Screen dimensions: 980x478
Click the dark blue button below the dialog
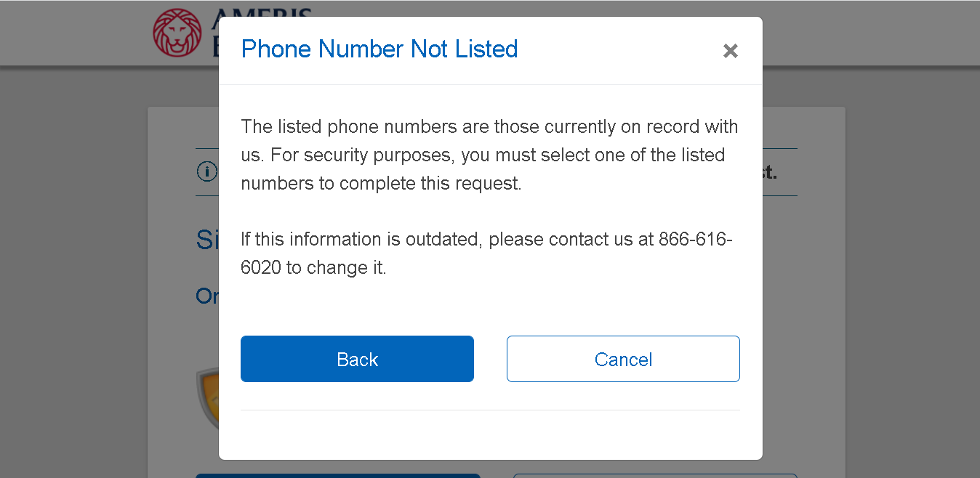pyautogui.click(x=338, y=476)
